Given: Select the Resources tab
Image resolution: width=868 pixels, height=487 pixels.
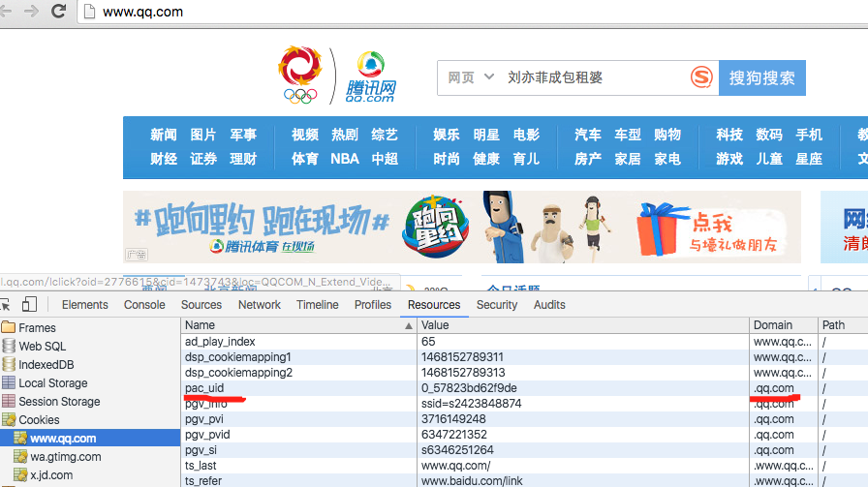Looking at the screenshot, I should pyautogui.click(x=434, y=305).
